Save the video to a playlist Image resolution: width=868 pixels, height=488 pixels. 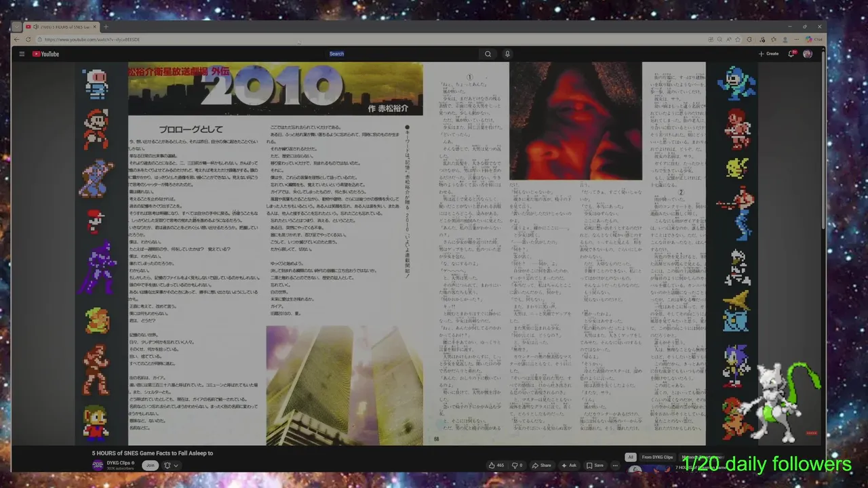[595, 466]
